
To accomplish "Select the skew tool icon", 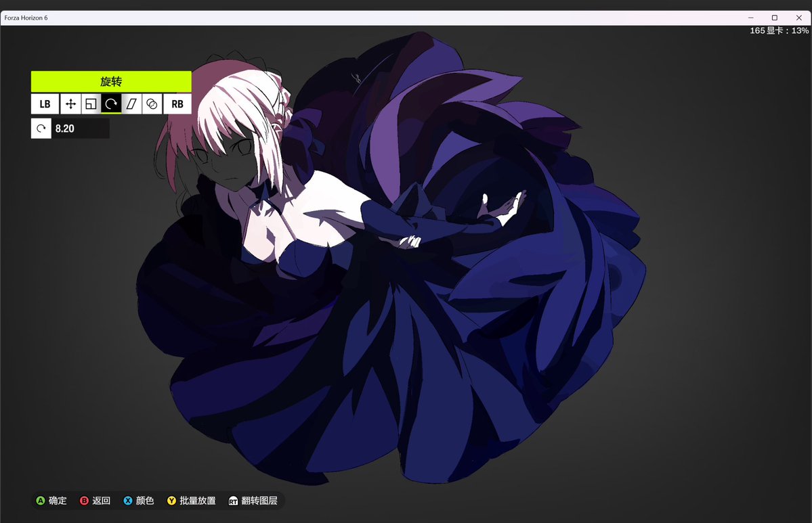I will tap(131, 104).
